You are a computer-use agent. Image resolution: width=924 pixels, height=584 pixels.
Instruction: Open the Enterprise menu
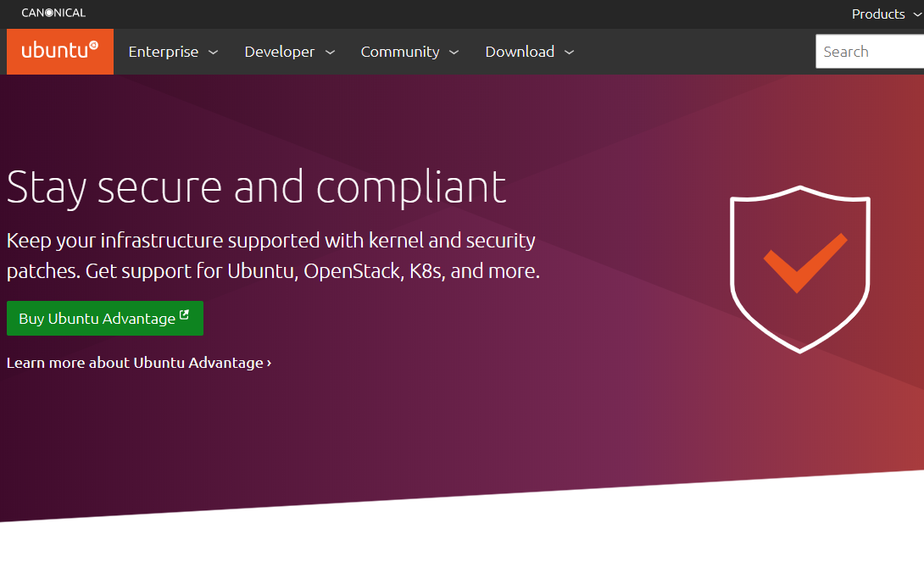173,52
